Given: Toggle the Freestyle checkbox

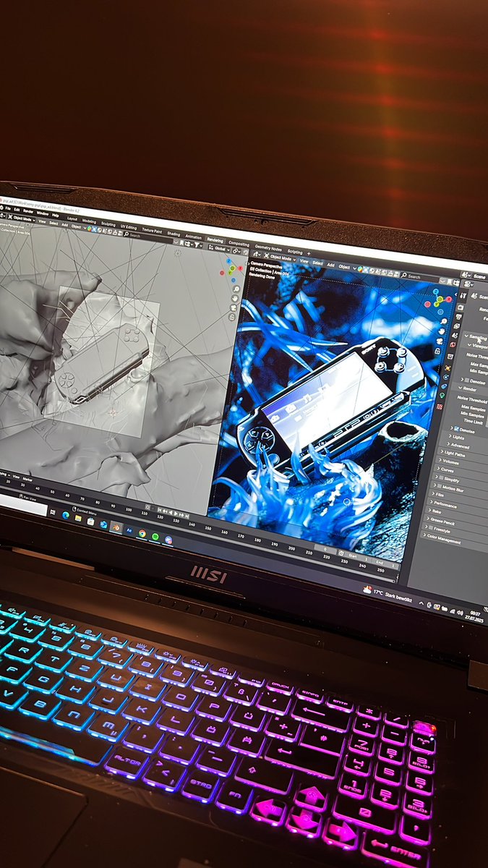Looking at the screenshot, I should click(431, 528).
